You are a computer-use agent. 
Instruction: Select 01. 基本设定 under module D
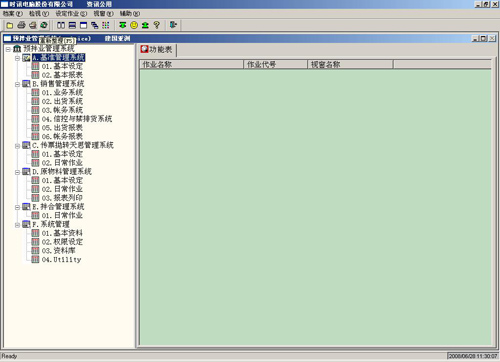tap(62, 180)
